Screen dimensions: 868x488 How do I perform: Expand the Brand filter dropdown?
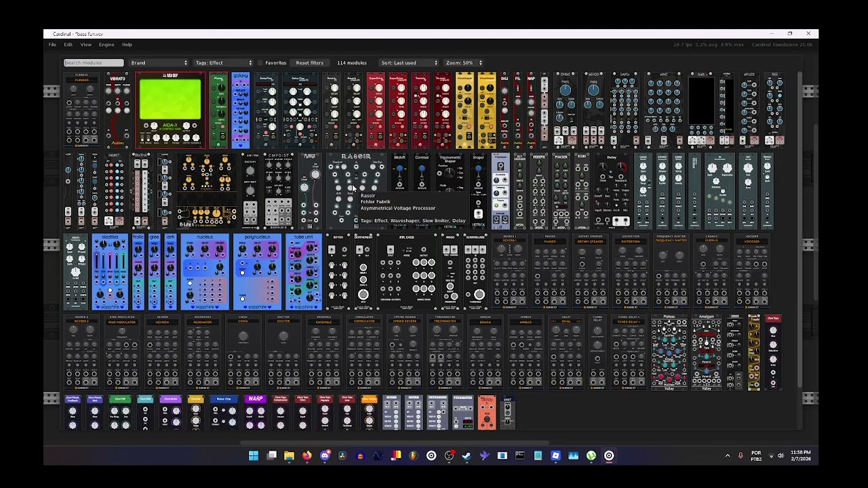(159, 63)
